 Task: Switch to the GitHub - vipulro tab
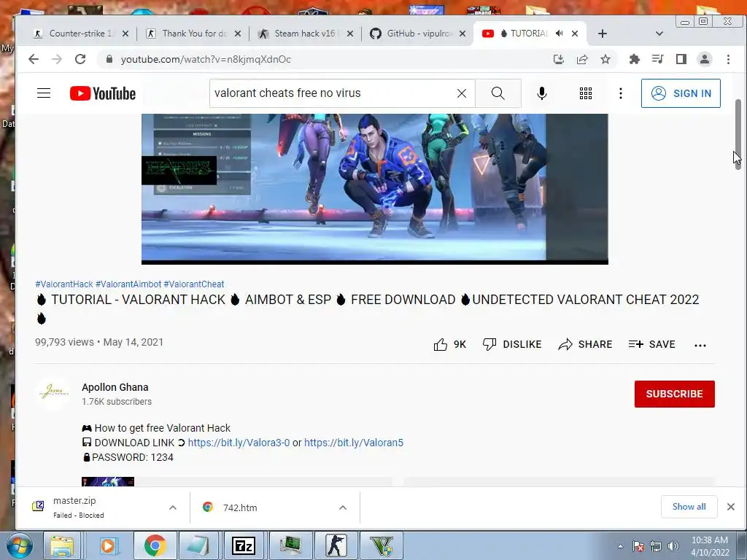click(x=417, y=34)
